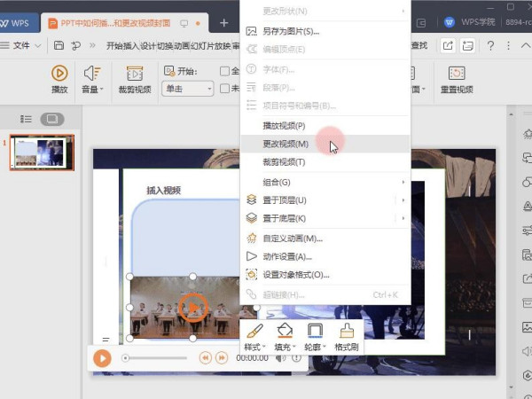This screenshot has width=532, height=399.
Task: Choose Change Video in context menu
Action: (325, 144)
